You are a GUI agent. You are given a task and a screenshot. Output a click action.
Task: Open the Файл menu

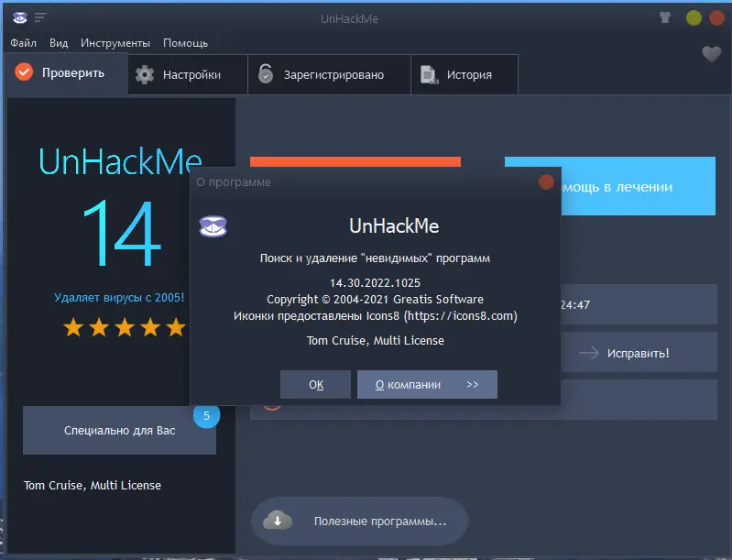point(23,43)
